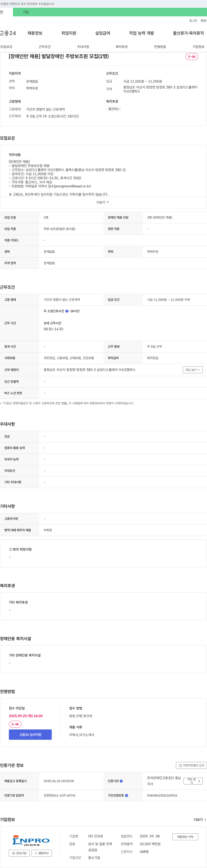Open the 직업 능력 개발 menu
This screenshot has height=868, width=207.
[x=141, y=33]
